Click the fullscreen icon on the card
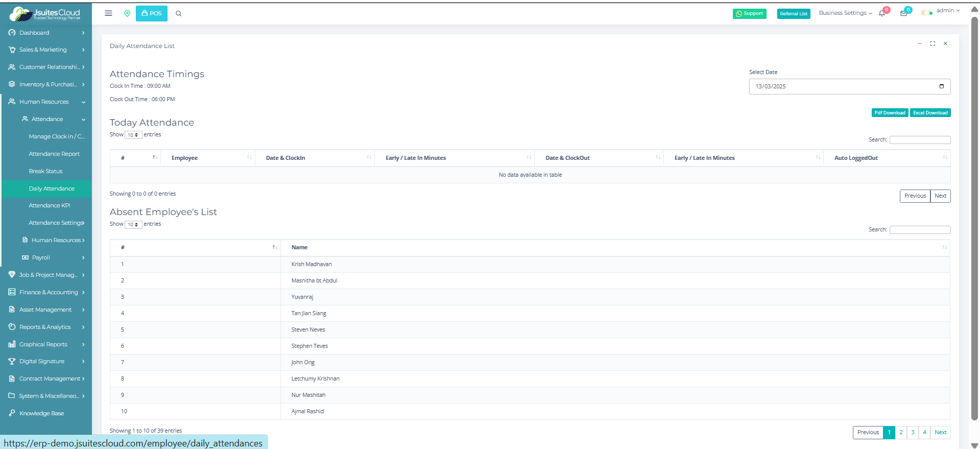980x449 pixels. click(x=933, y=44)
